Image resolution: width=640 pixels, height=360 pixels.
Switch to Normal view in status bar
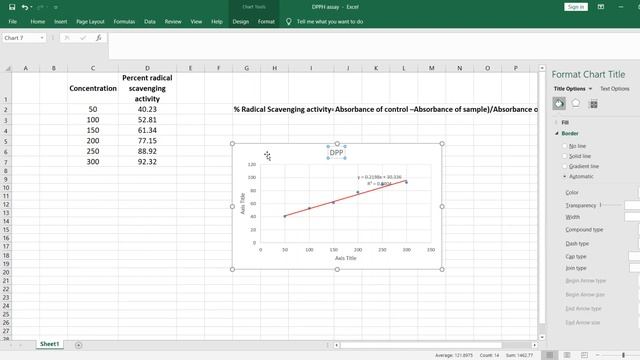pos(550,355)
